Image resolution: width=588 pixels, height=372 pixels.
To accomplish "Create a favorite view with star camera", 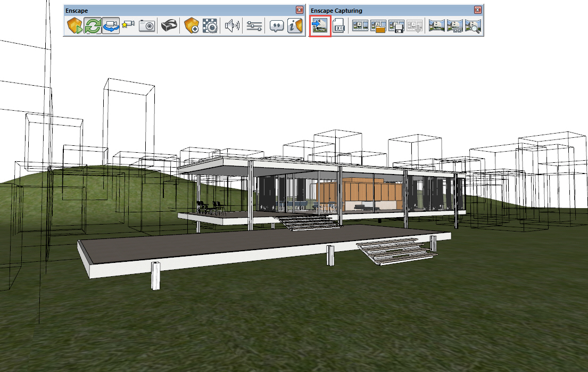I will tap(128, 26).
